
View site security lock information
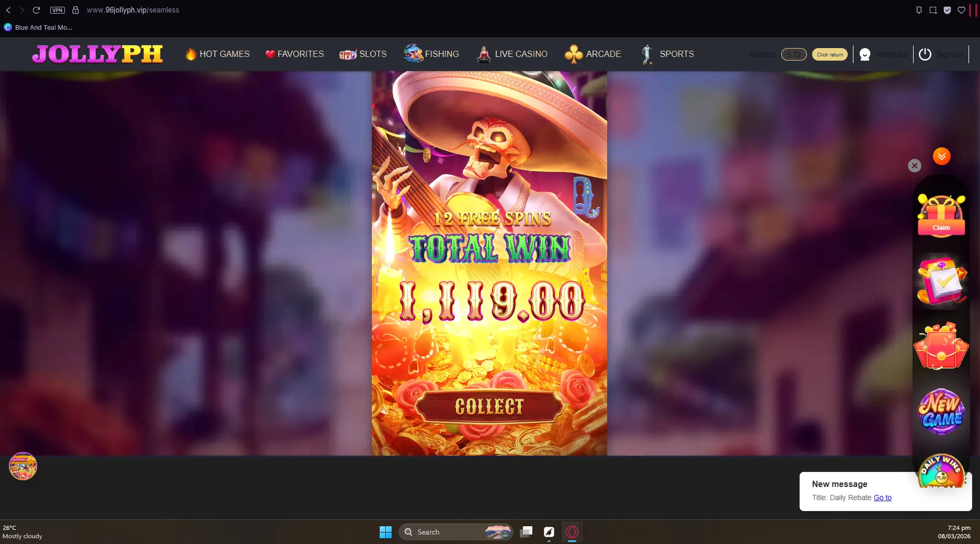75,10
